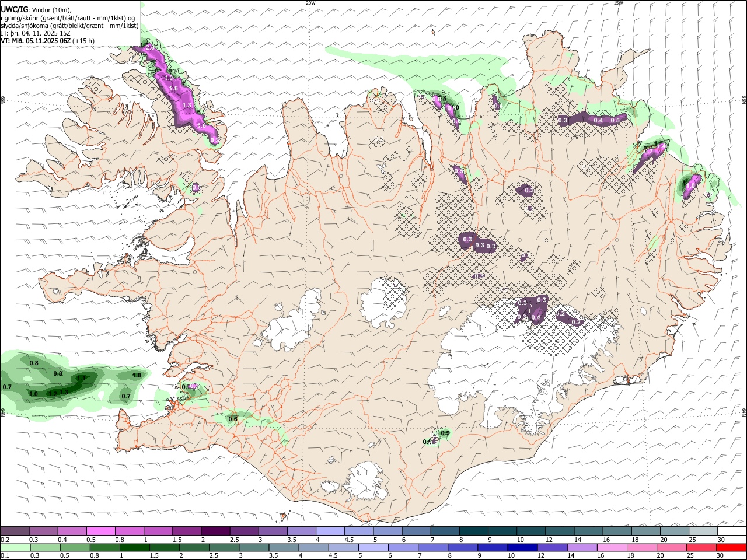Choose the navy blue 10 rain legend swatch
747x560 pixels.
click(x=522, y=547)
